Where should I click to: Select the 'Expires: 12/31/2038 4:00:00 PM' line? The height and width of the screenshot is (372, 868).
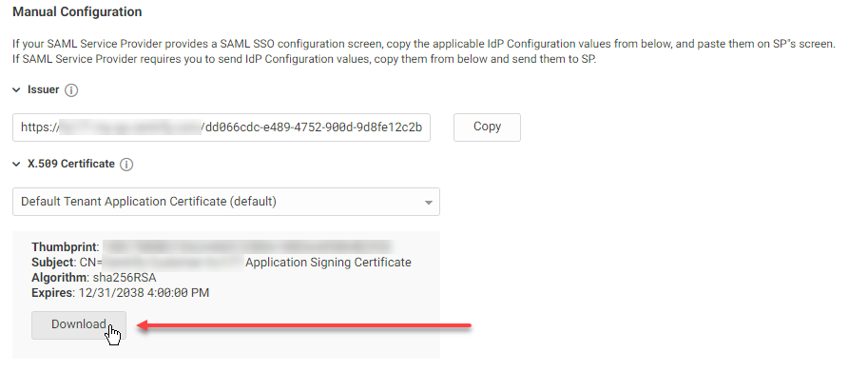click(120, 293)
